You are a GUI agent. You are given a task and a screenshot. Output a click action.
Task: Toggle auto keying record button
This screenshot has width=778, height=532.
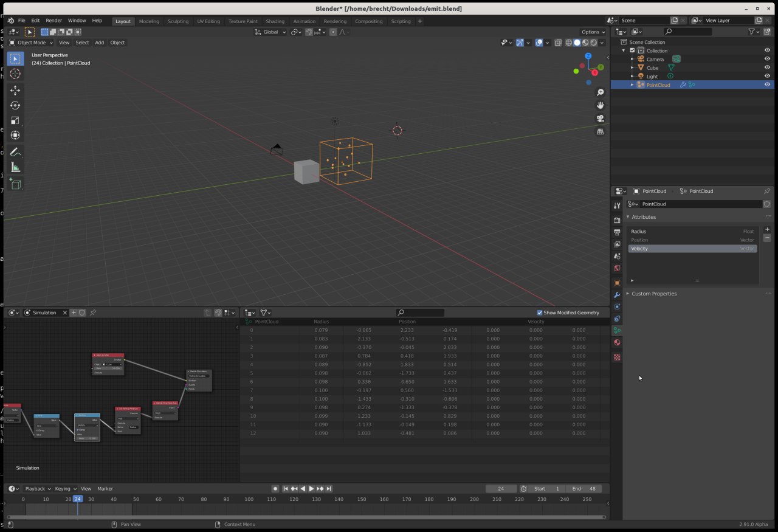pyautogui.click(x=275, y=489)
